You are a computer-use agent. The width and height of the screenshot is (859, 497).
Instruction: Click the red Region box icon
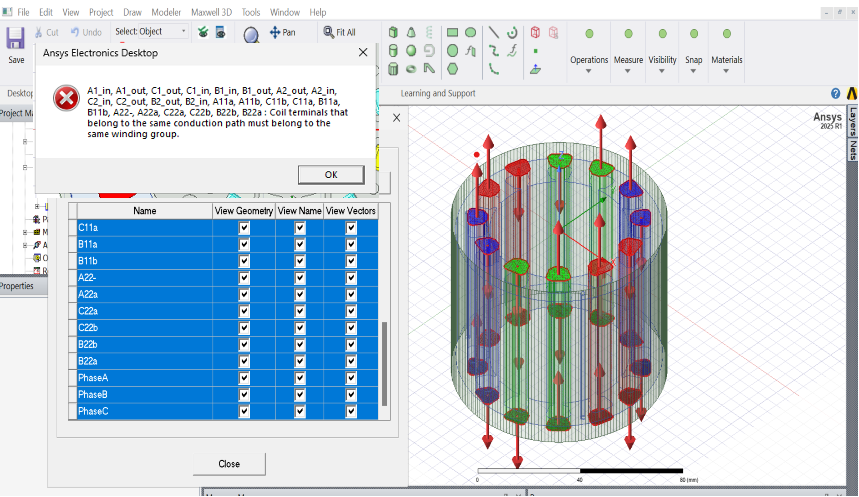[x=535, y=32]
